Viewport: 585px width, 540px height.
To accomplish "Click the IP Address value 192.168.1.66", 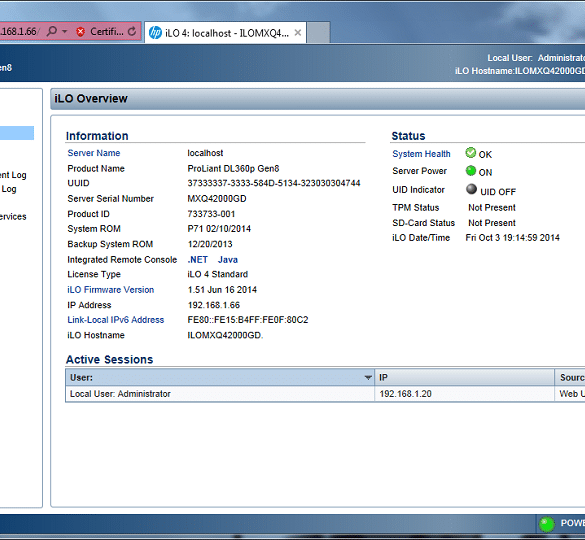I will (213, 305).
